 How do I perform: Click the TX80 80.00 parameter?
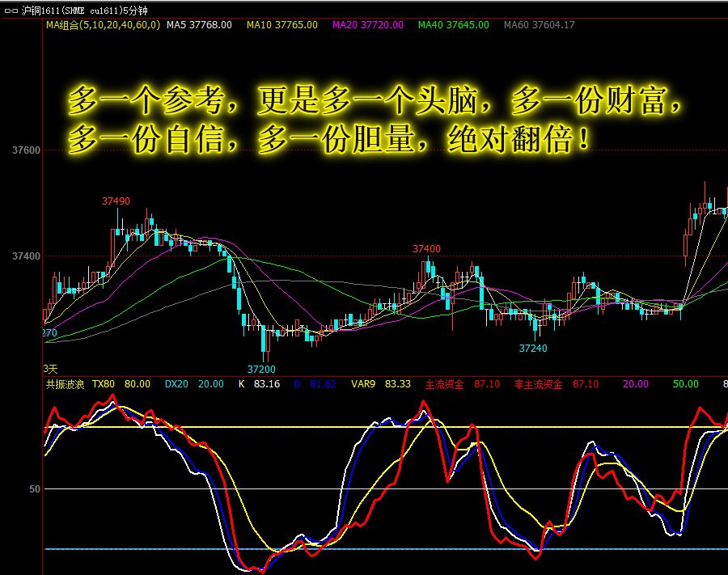(121, 384)
